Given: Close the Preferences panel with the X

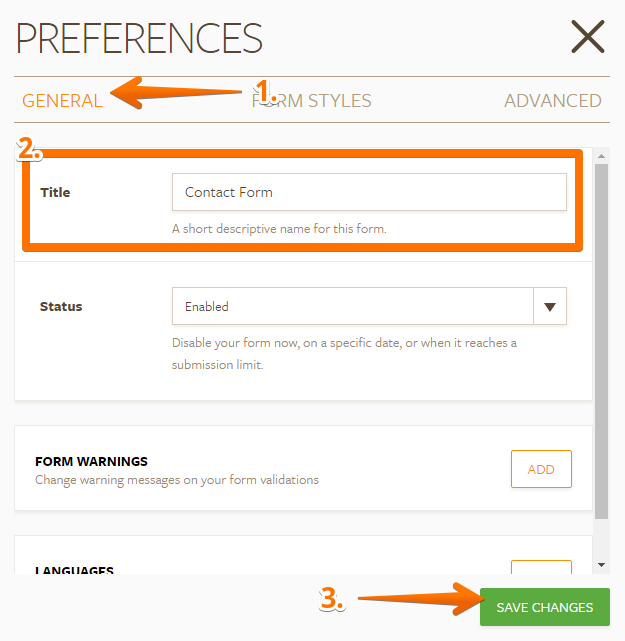Looking at the screenshot, I should (x=588, y=37).
